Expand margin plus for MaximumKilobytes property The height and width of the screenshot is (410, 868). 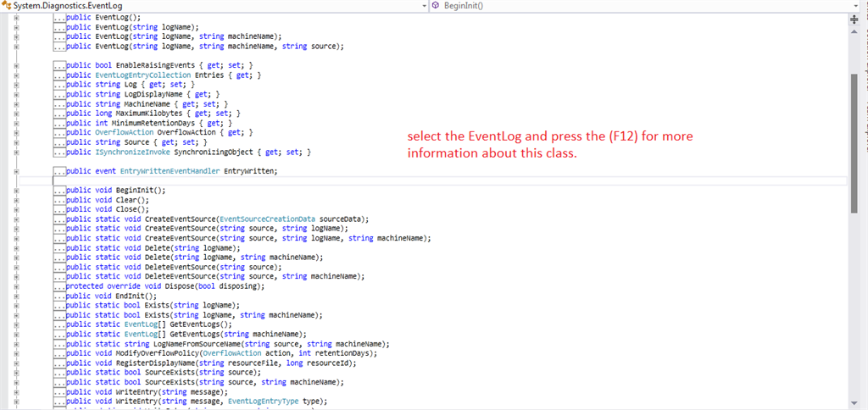pos(16,114)
